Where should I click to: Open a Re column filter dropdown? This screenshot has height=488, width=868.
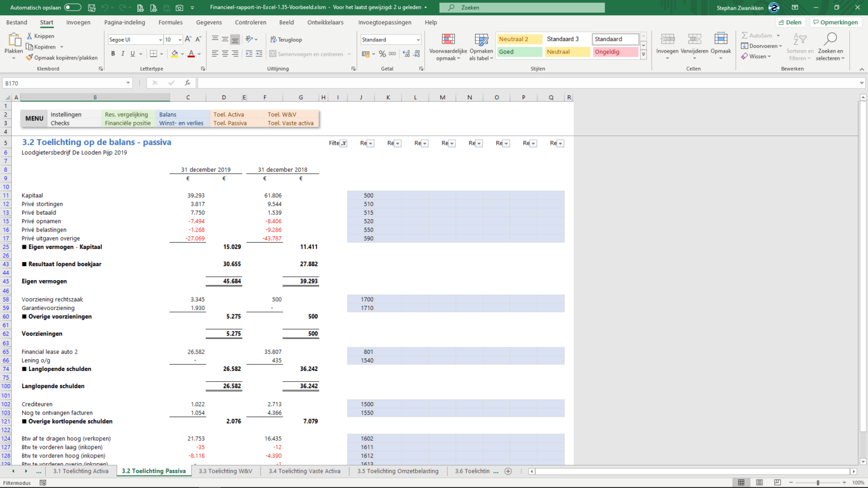[x=371, y=143]
